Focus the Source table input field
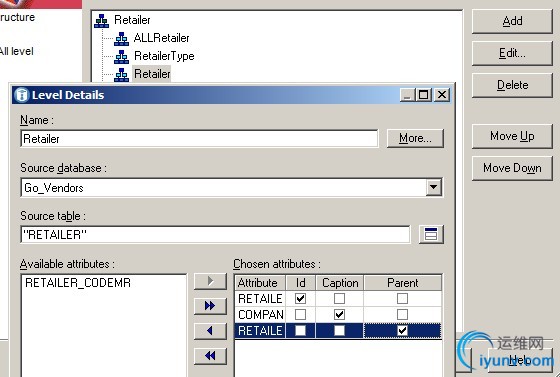560x377 pixels. (215, 234)
